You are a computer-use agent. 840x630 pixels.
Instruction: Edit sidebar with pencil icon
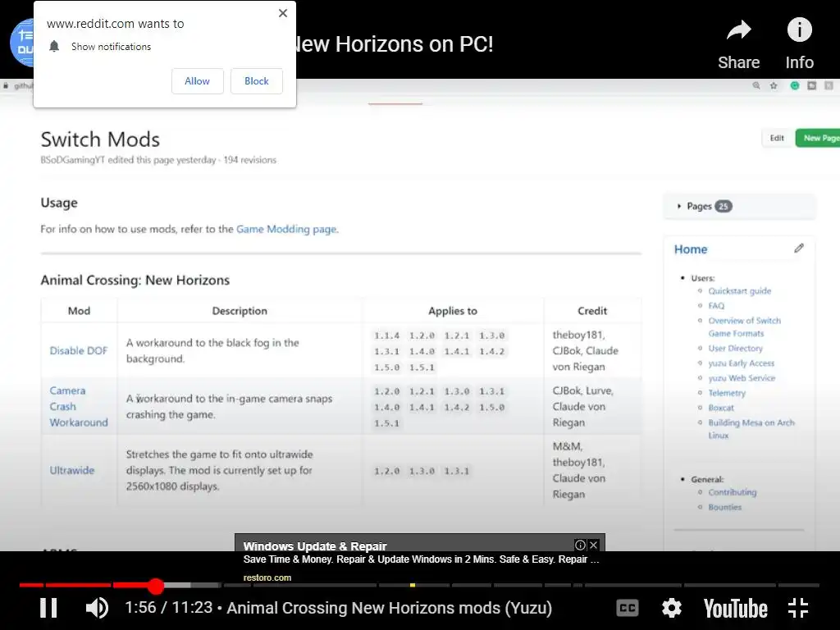point(799,248)
